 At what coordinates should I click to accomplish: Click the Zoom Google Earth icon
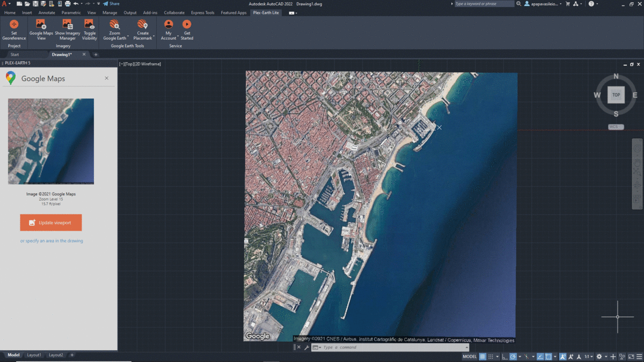tap(115, 25)
